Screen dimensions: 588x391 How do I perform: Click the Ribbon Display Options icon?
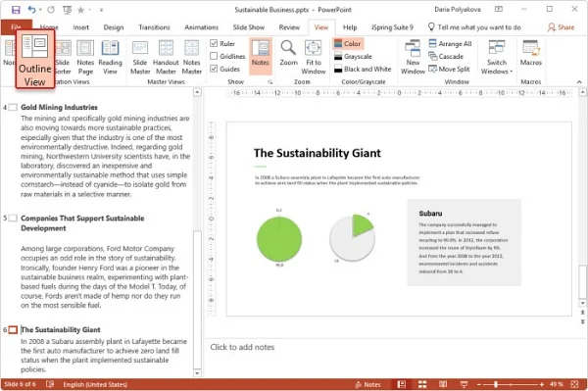click(499, 10)
